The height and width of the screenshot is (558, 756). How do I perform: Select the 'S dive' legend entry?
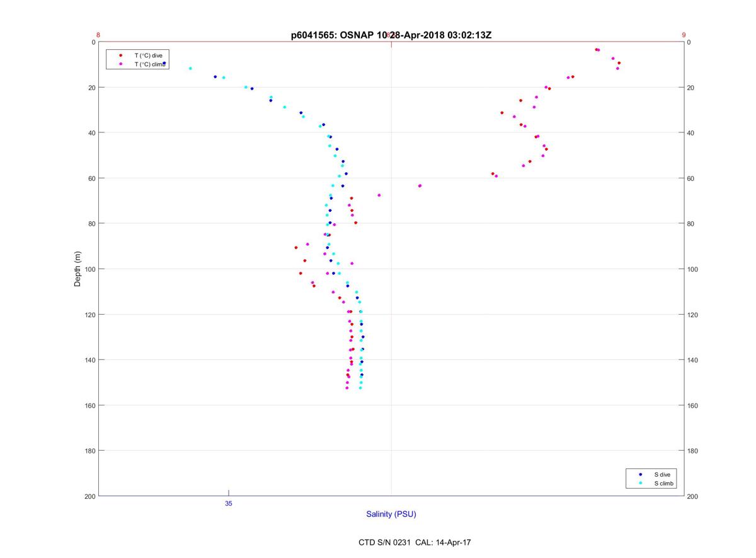pos(662,474)
